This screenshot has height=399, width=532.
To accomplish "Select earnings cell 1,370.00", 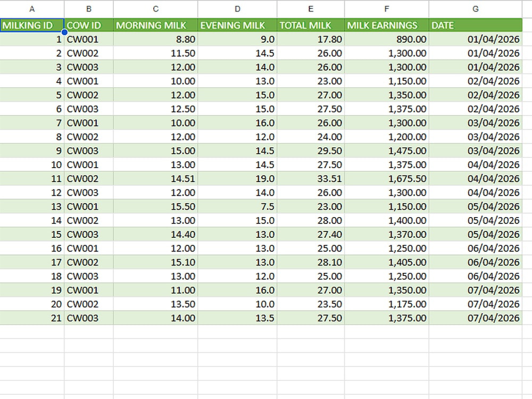I will [386, 234].
